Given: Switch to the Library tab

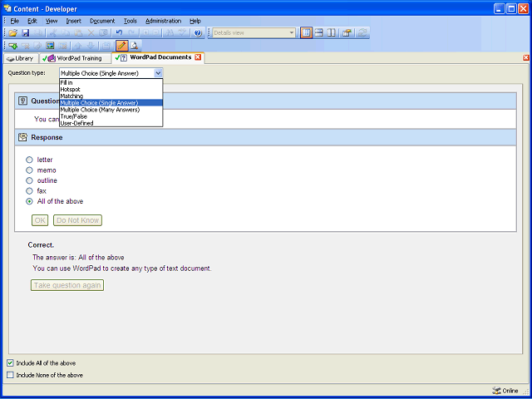Looking at the screenshot, I should pyautogui.click(x=21, y=58).
